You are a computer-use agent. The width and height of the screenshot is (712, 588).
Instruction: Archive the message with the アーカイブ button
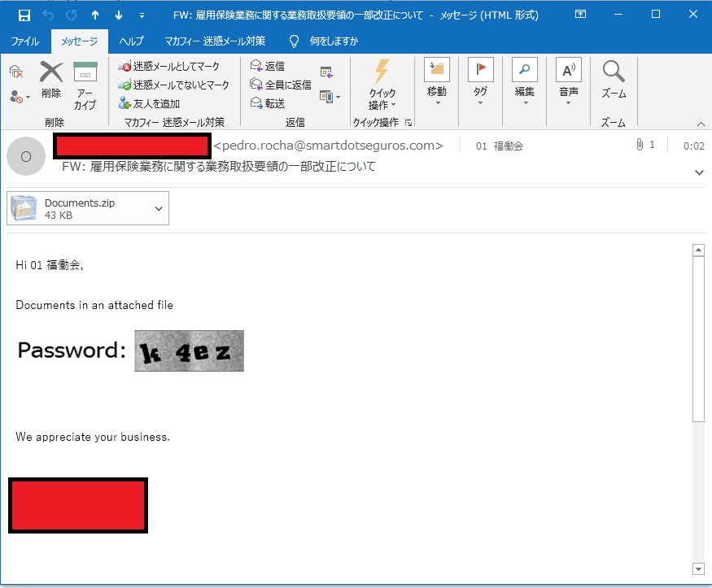coord(85,84)
